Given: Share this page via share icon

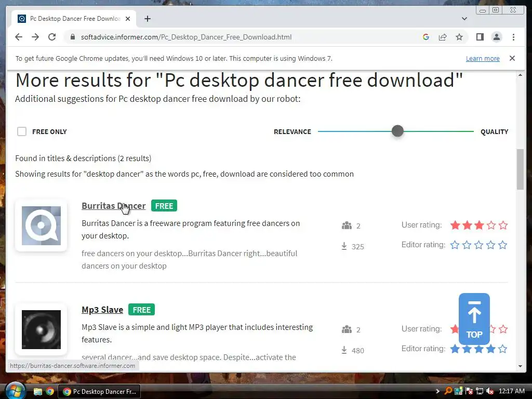Looking at the screenshot, I should (x=443, y=37).
